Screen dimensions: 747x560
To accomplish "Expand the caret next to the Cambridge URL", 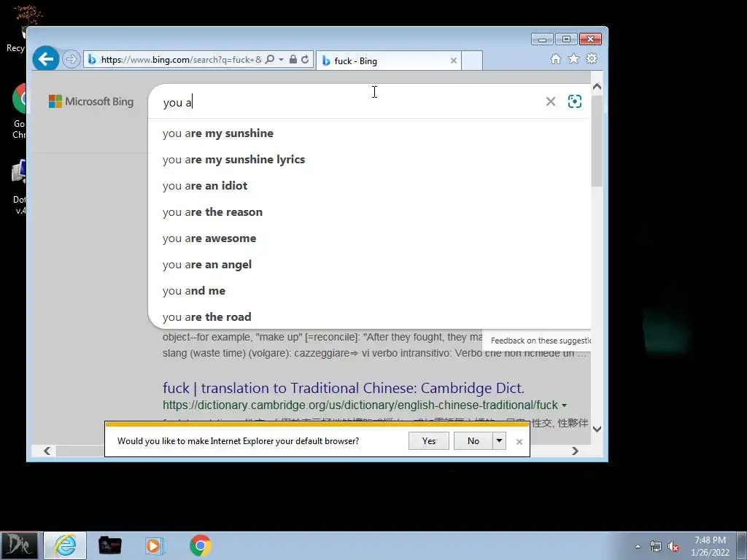I will pos(564,405).
